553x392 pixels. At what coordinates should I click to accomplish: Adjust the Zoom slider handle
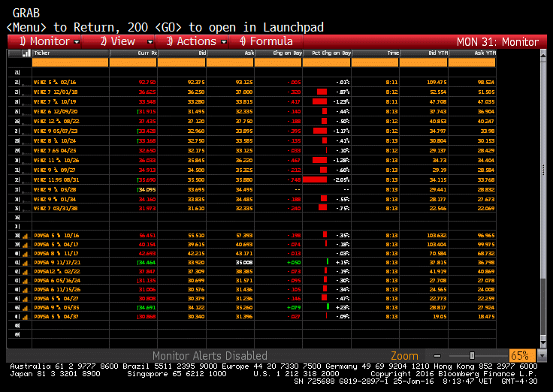(x=472, y=356)
